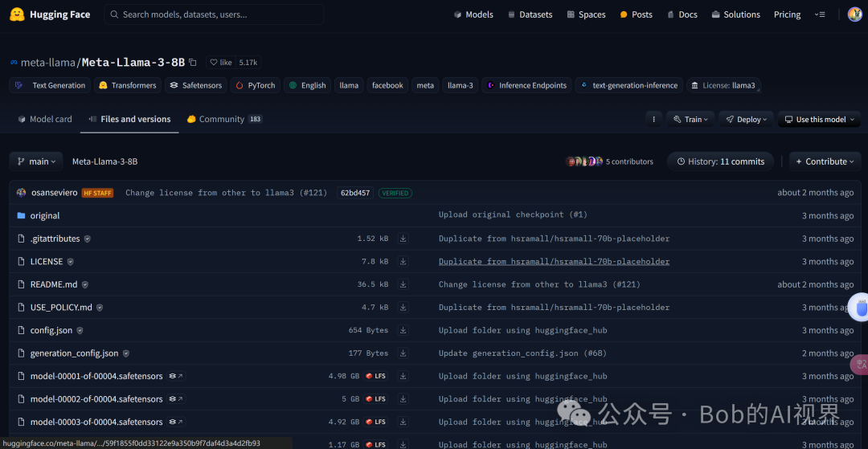
Task: Open the config.json file
Action: click(51, 331)
